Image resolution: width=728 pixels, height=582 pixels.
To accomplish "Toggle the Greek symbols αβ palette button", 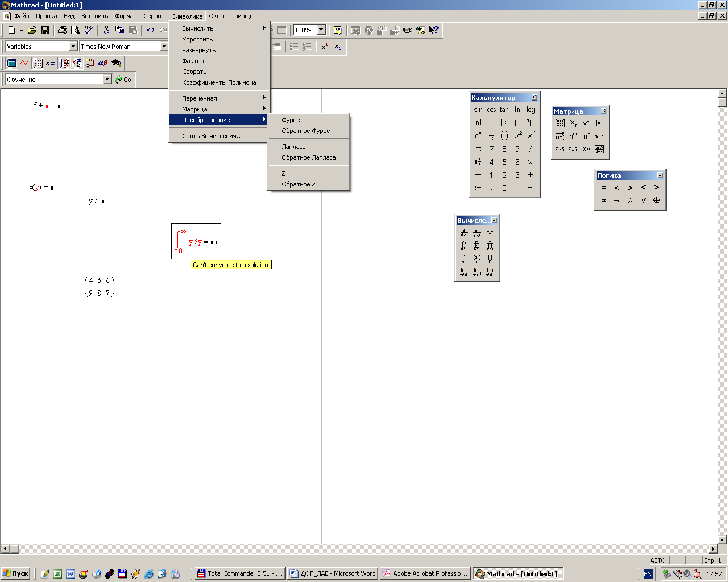I will [103, 63].
